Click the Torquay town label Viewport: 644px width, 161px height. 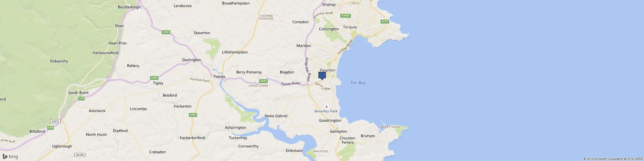click(350, 27)
